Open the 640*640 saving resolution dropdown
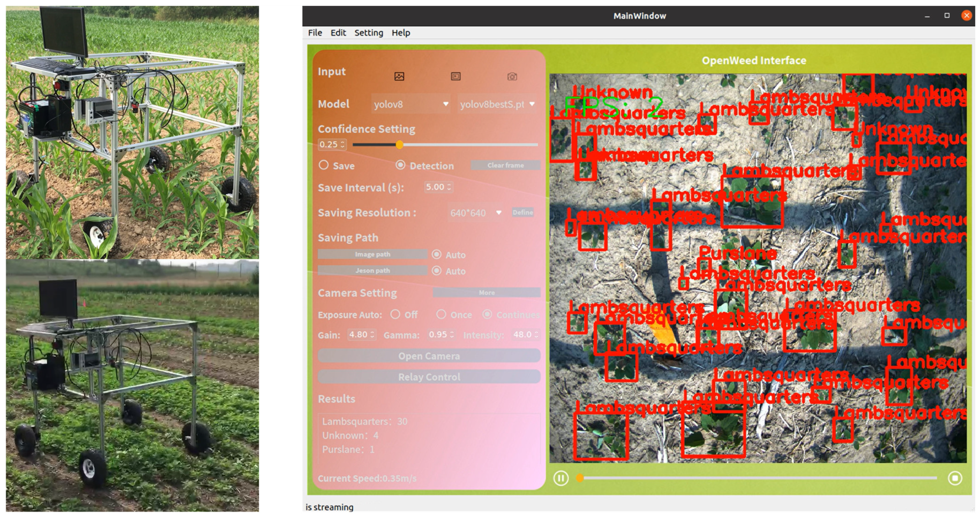 475,213
